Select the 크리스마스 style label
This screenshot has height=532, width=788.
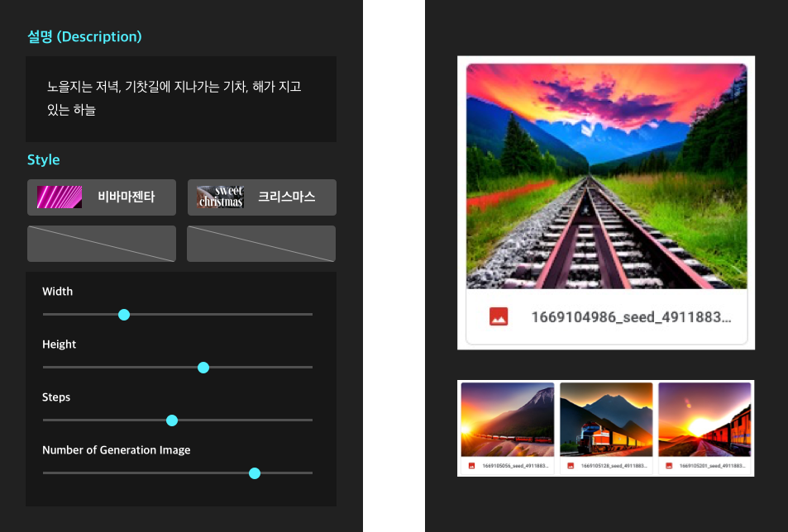286,197
